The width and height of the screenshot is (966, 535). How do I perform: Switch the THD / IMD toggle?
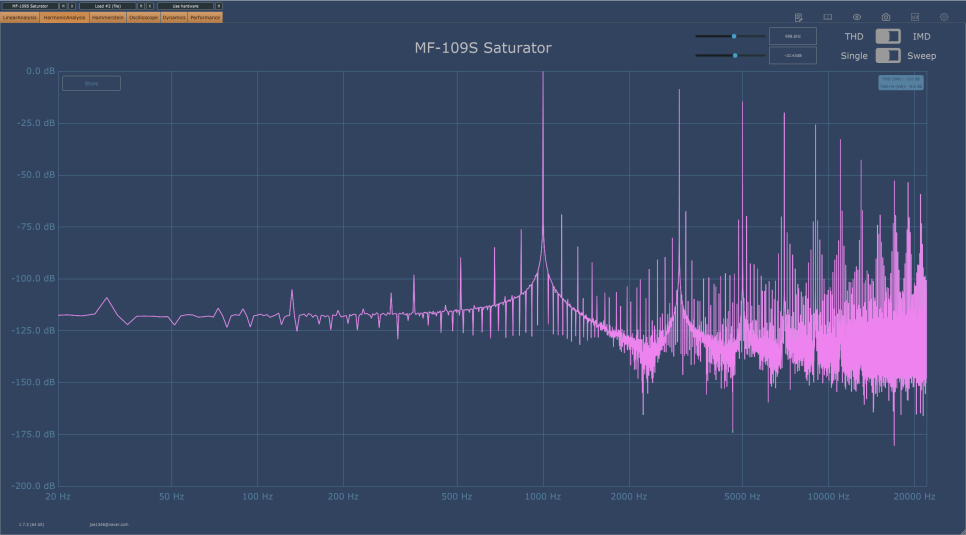point(888,36)
